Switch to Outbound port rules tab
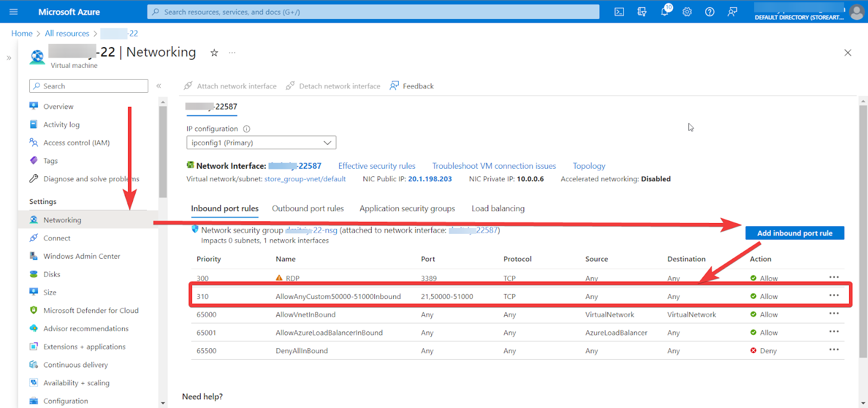The image size is (868, 408). point(308,209)
